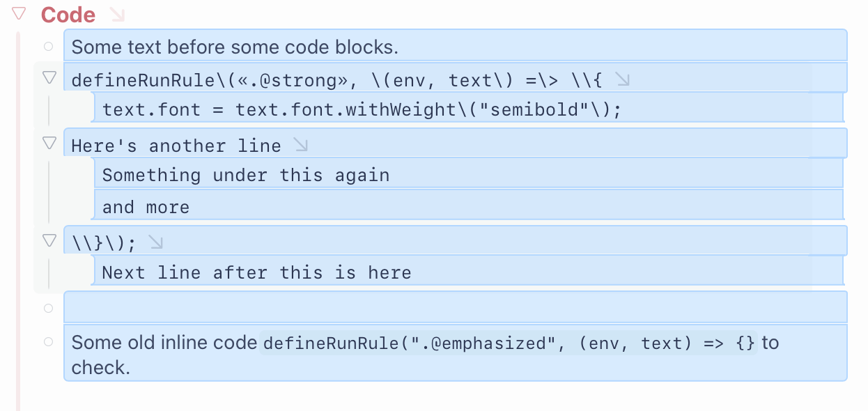Click the arrow icon next to Code heading

[x=116, y=14]
